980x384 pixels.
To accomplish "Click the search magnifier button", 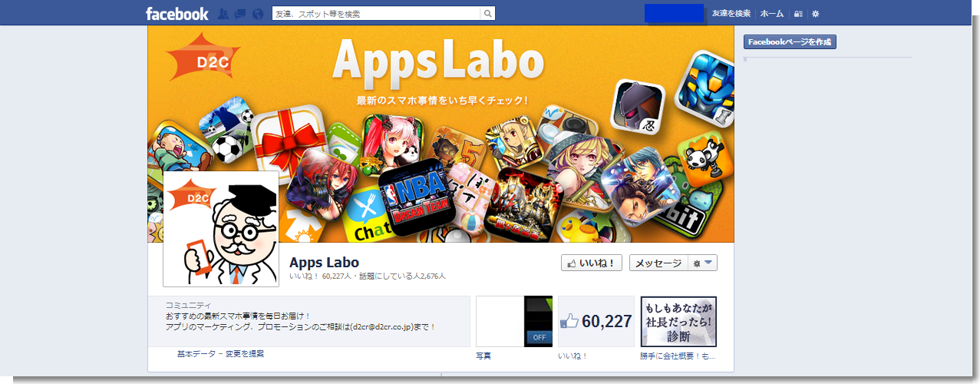I will [x=487, y=14].
